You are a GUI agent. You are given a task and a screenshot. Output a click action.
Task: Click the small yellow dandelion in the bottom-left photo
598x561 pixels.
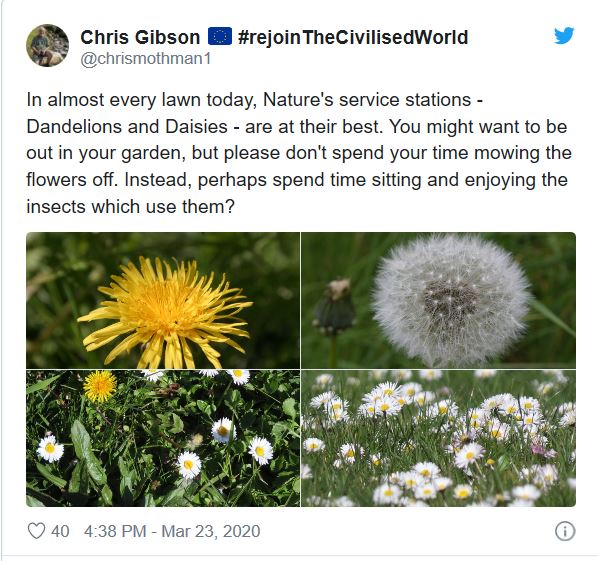coord(100,386)
